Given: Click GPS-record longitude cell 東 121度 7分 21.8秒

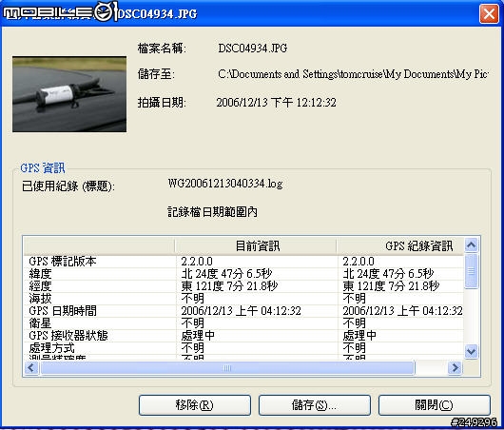Looking at the screenshot, I should (391, 286).
